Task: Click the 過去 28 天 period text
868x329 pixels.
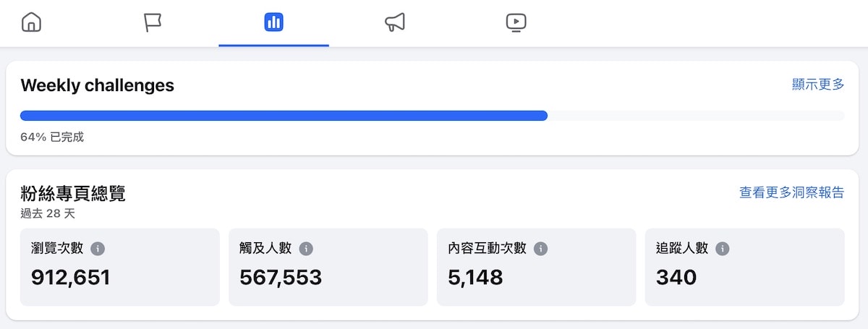Action: tap(48, 214)
